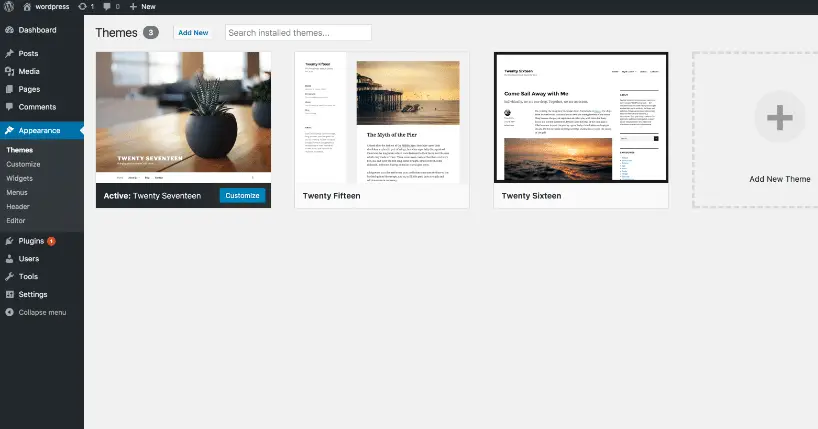The image size is (818, 429).
Task: Click the large plus icon for new theme
Action: tap(780, 117)
